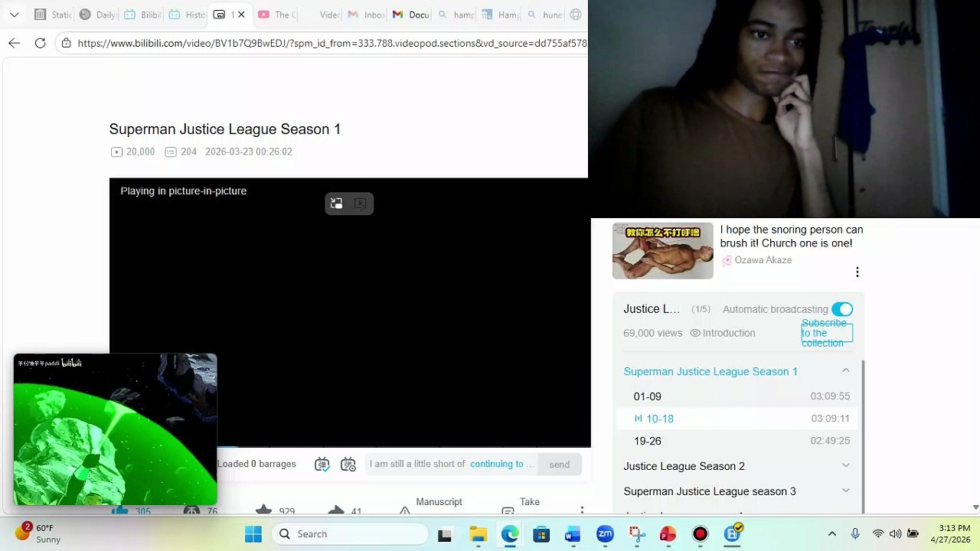Open the collection Introduction
Image resolution: width=980 pixels, height=551 pixels.
(723, 333)
